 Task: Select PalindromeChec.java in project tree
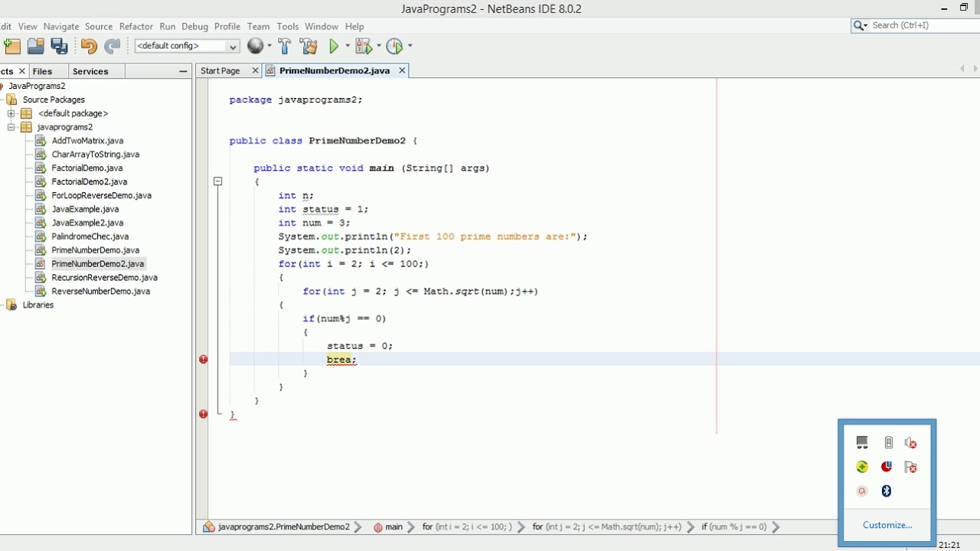click(90, 236)
